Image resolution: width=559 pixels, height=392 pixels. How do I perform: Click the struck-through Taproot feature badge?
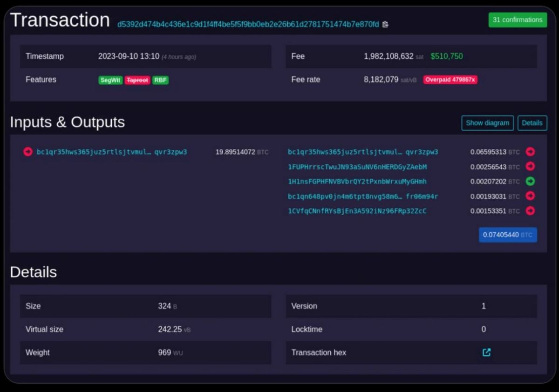click(x=137, y=80)
